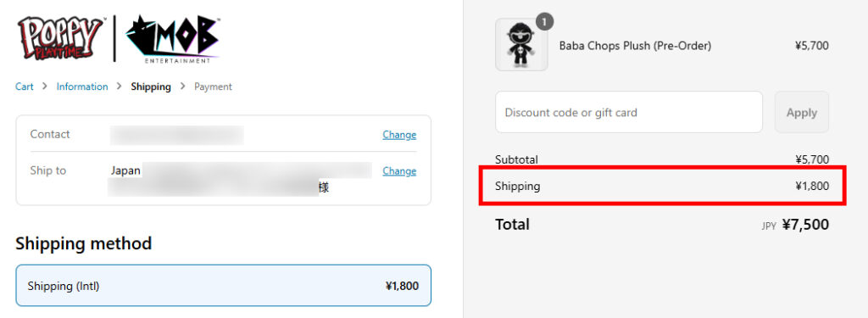
Task: Select the Shipping (Intl) method option
Action: point(223,285)
